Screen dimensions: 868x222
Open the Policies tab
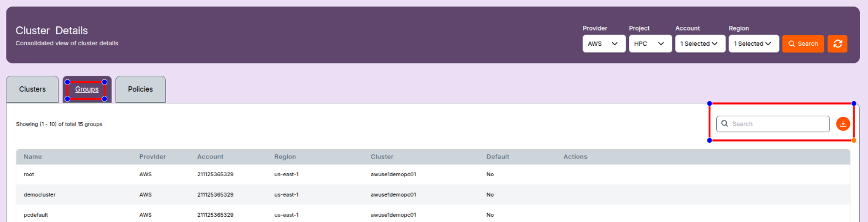coord(140,89)
